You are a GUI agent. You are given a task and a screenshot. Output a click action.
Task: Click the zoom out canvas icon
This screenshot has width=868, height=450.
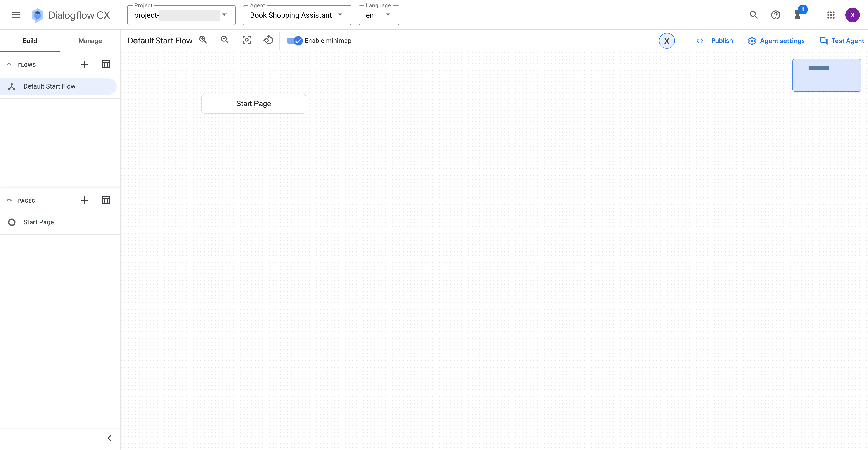[x=225, y=40]
